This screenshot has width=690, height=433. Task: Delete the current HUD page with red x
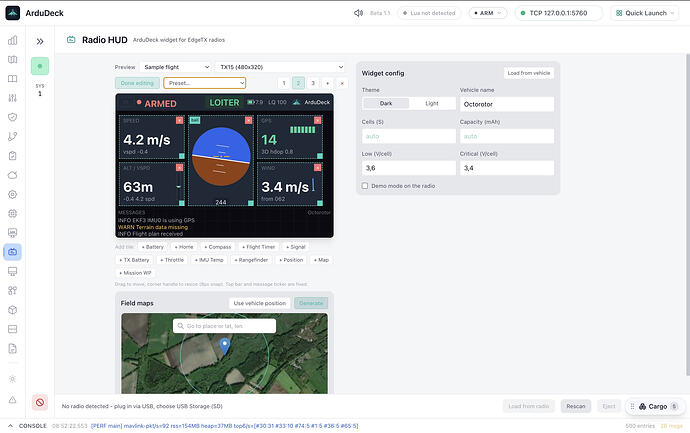coord(342,83)
